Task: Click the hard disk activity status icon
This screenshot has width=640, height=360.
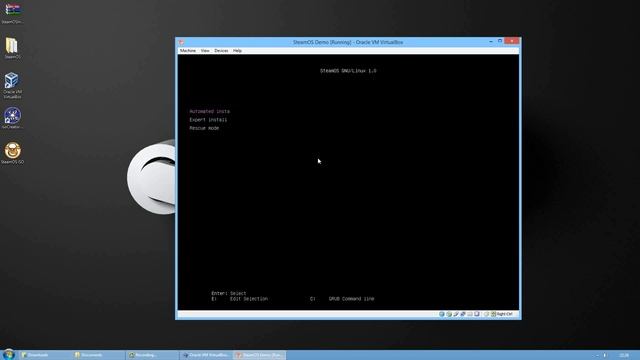Action: [442, 314]
